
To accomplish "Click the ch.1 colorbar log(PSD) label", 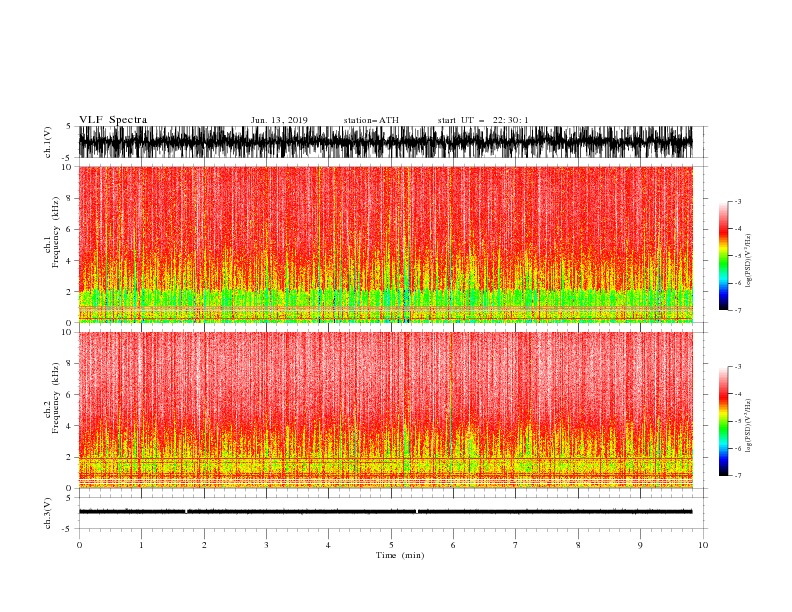I will (x=748, y=261).
